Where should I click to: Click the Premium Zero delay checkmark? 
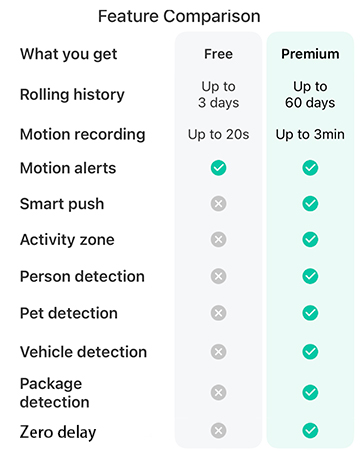(310, 430)
